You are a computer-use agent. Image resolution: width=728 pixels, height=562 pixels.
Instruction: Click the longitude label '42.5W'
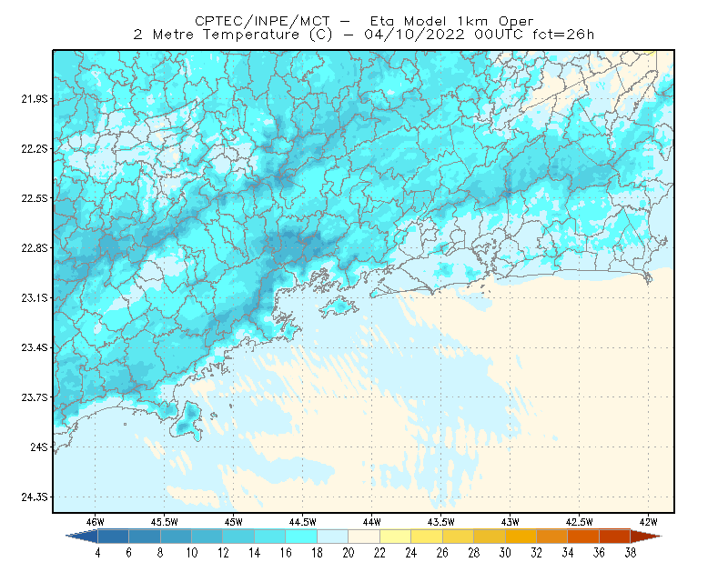[580, 522]
